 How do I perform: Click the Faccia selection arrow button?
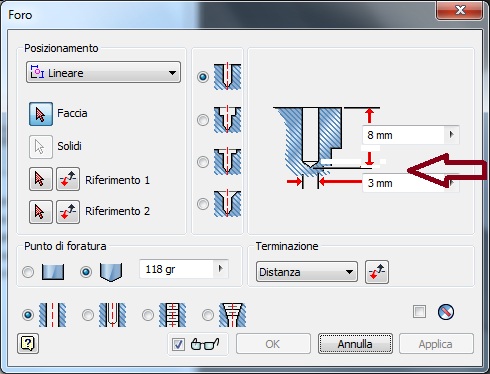pos(41,114)
